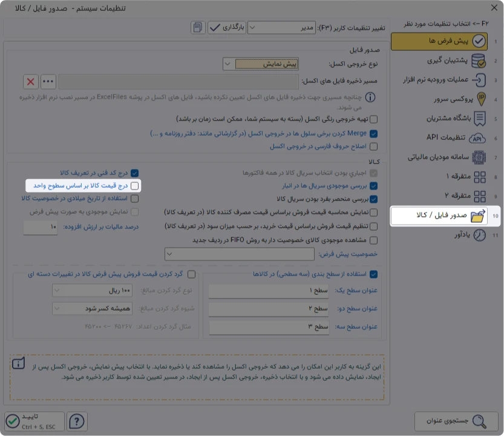504x436 pixels.
Task: Open the تنظیمات API cloud icon
Action: click(477, 138)
